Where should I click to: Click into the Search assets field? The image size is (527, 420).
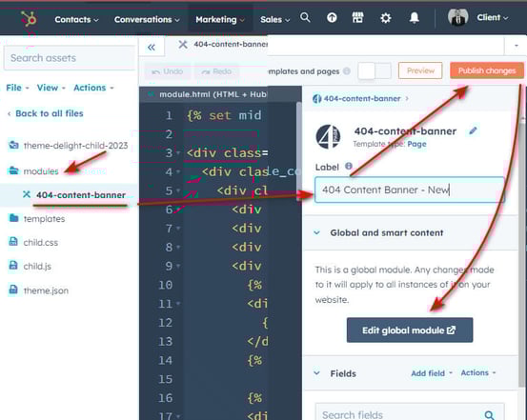coord(70,58)
